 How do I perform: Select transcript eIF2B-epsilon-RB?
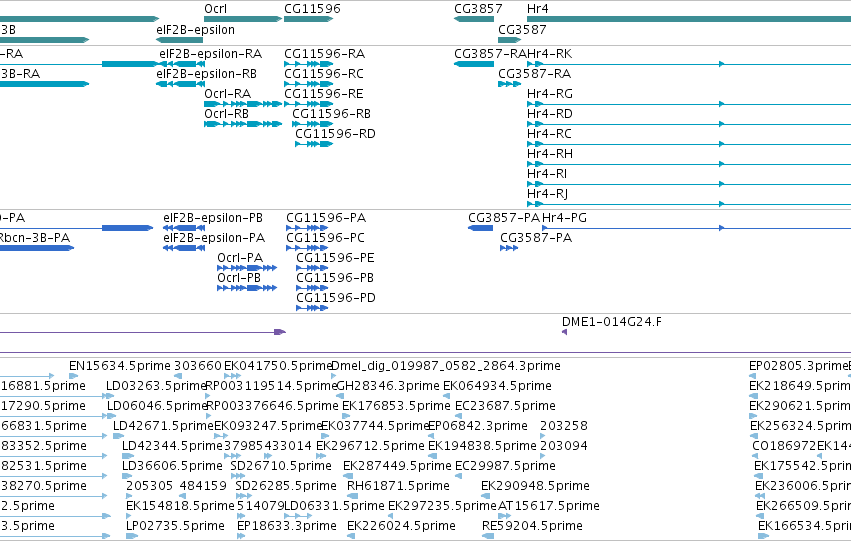click(179, 84)
